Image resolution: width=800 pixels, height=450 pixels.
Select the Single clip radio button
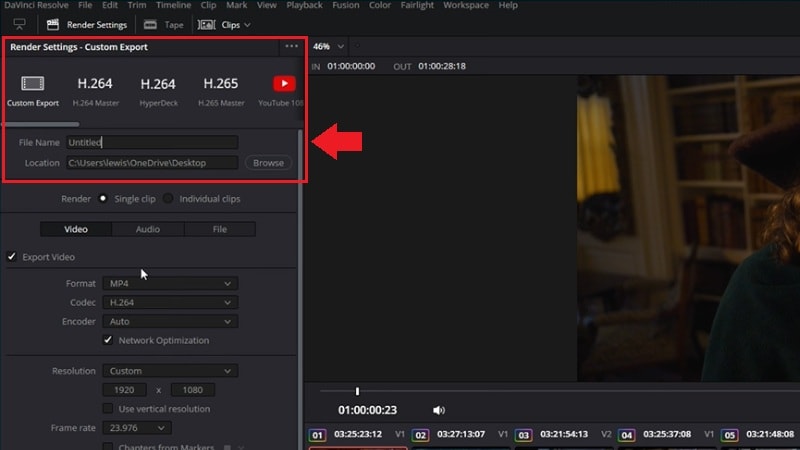[103, 198]
